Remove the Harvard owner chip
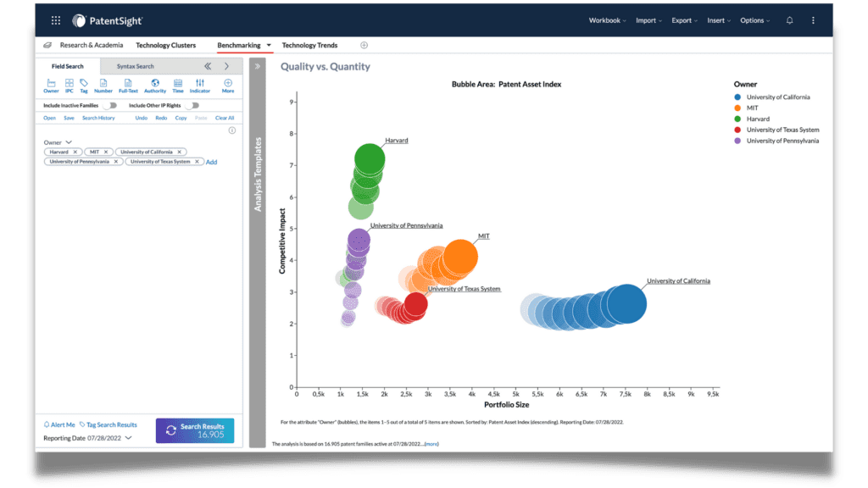 [x=75, y=152]
